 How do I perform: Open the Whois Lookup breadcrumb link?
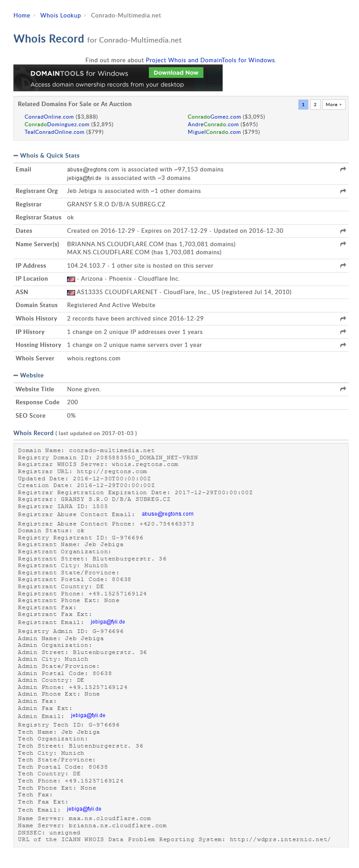click(x=60, y=15)
